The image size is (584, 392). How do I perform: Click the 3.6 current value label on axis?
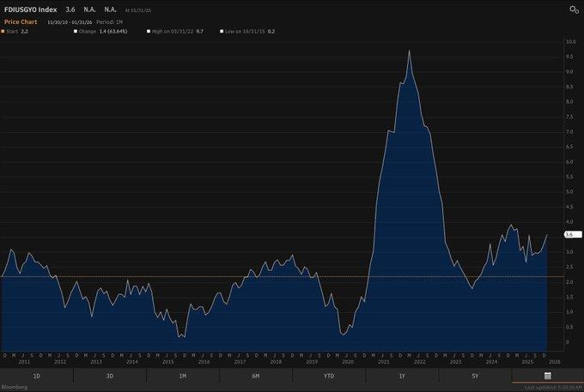[x=569, y=234]
